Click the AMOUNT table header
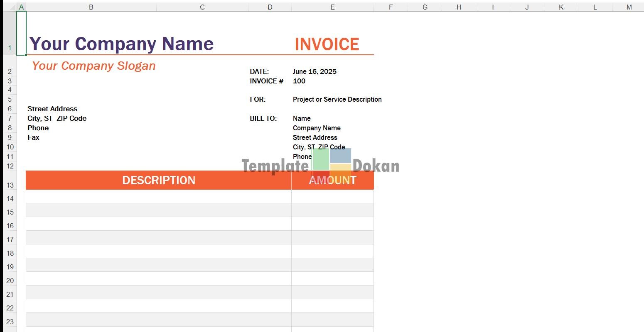This screenshot has width=644, height=332. [332, 180]
